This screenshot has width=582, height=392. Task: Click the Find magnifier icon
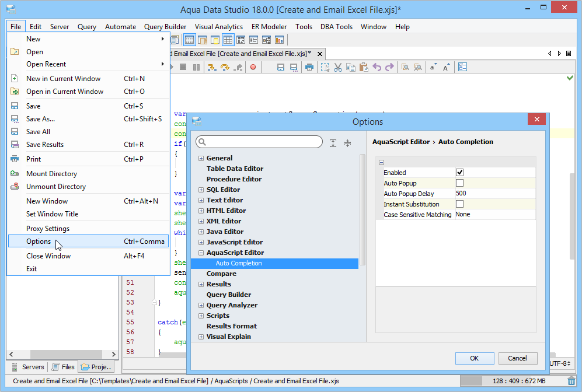[x=405, y=67]
